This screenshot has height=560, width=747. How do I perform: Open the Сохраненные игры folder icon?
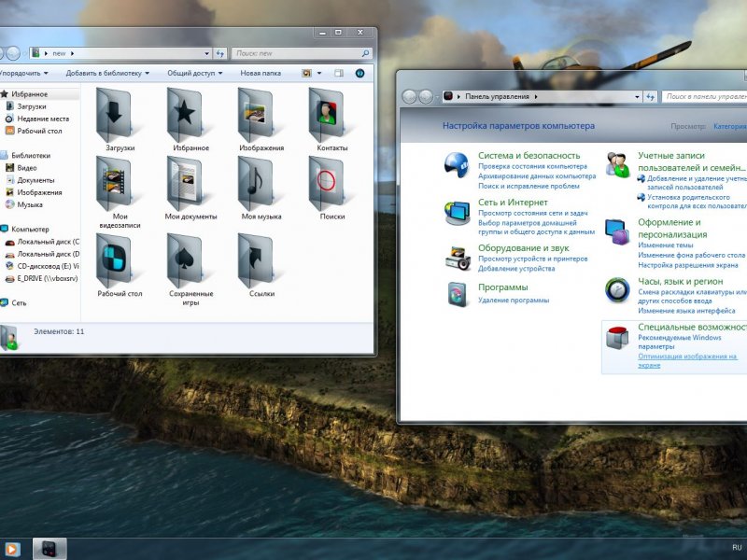coord(184,260)
